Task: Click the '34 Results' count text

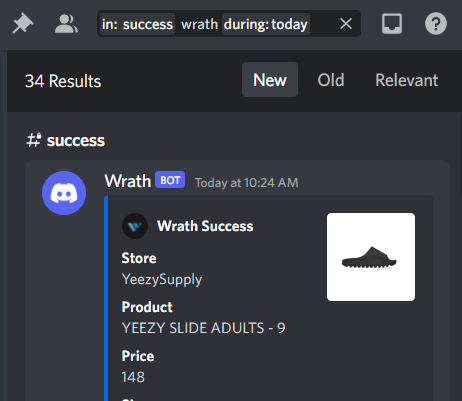Action: coord(63,81)
